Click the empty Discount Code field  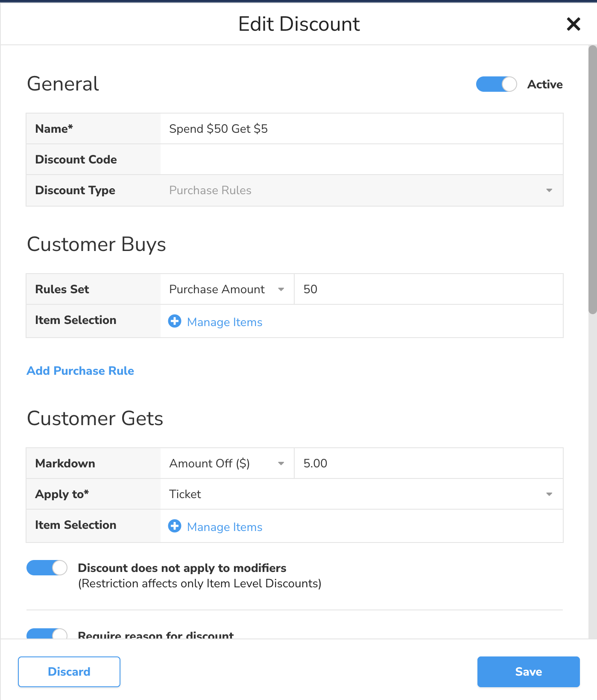click(361, 160)
